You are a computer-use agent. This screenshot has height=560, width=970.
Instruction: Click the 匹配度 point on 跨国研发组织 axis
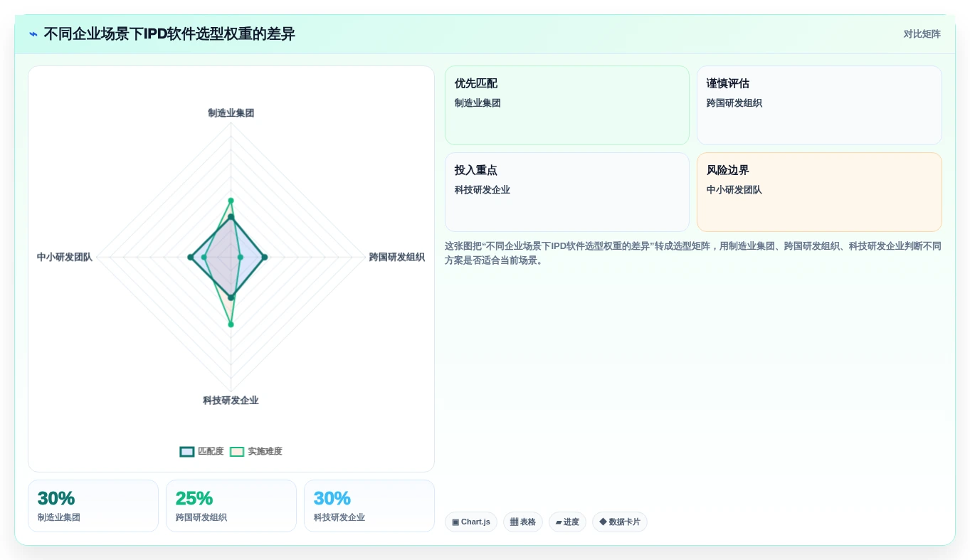tap(264, 257)
